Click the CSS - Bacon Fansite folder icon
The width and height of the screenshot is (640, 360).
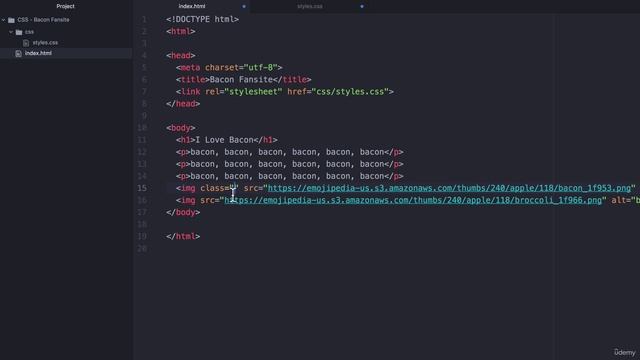tap(11, 20)
